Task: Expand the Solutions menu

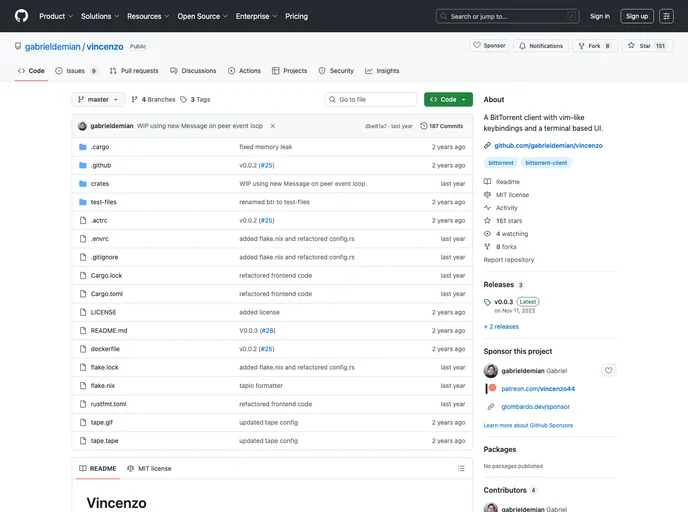Action: [x=100, y=16]
